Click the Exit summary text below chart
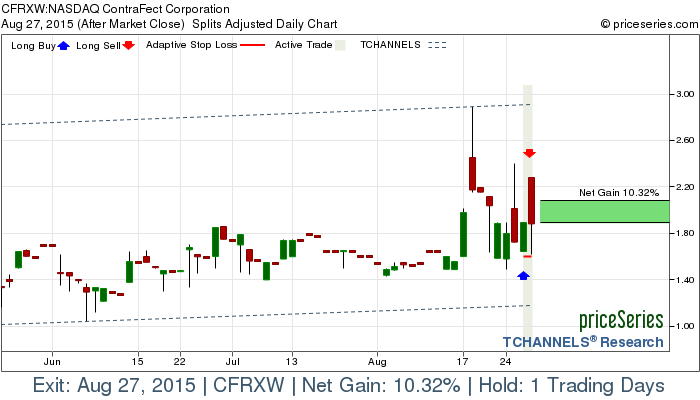Viewport: 700px width, 400px height. coord(349,385)
